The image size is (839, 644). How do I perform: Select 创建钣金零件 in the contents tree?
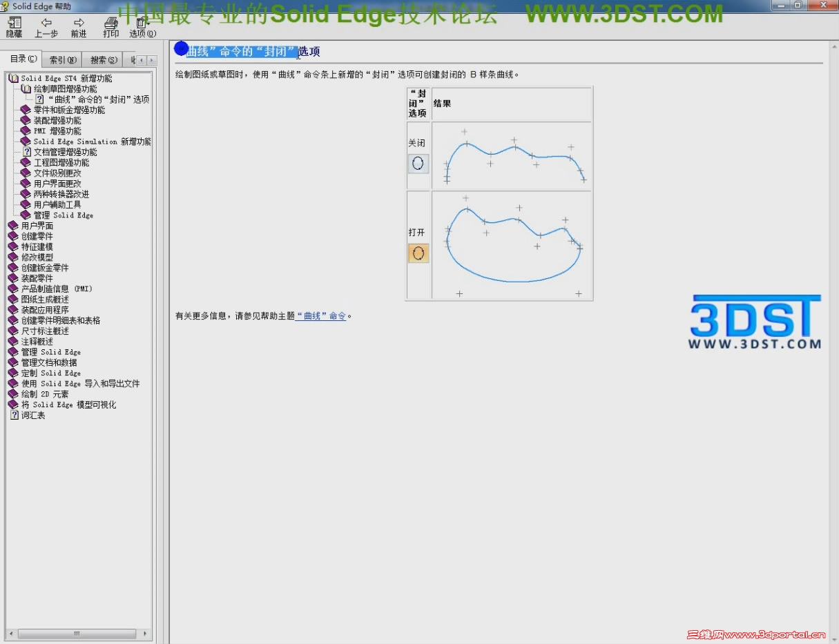point(45,268)
